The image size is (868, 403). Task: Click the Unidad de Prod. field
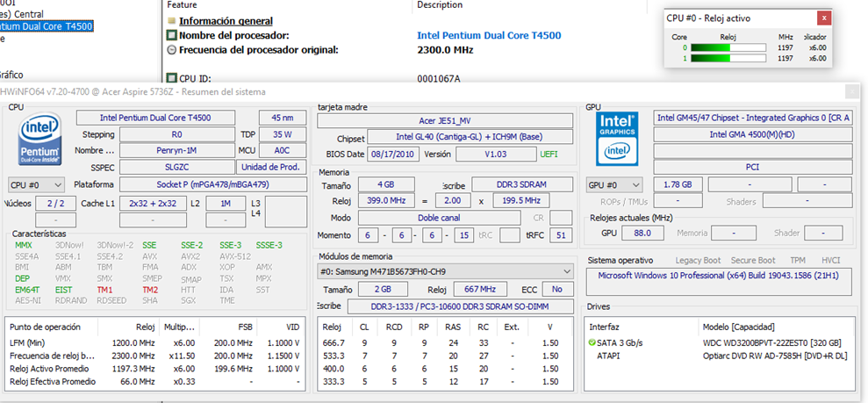point(272,167)
